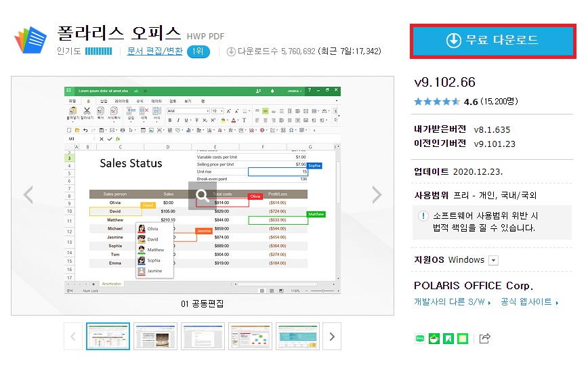Click the HWP PDF subtitle text
The width and height of the screenshot is (588, 382).
[205, 37]
